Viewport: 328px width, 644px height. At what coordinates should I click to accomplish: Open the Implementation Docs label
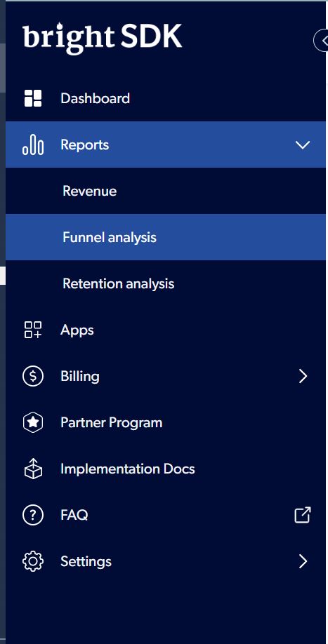click(127, 469)
